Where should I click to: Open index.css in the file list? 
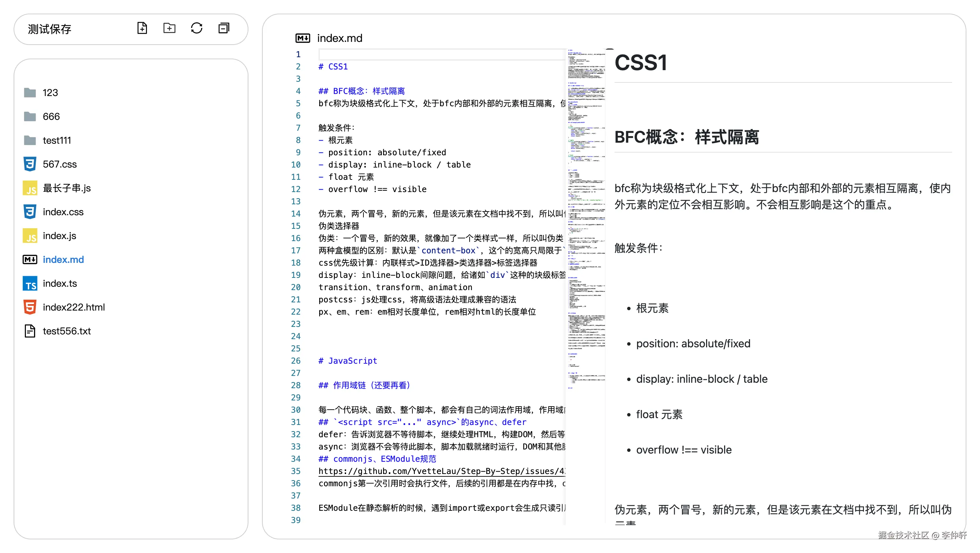coord(63,212)
